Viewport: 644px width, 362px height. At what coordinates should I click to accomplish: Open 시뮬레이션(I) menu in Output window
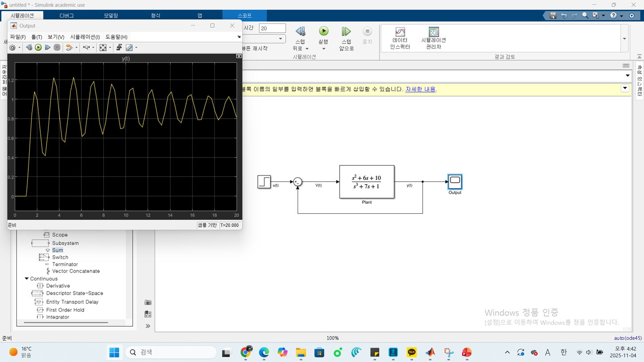[x=85, y=37]
